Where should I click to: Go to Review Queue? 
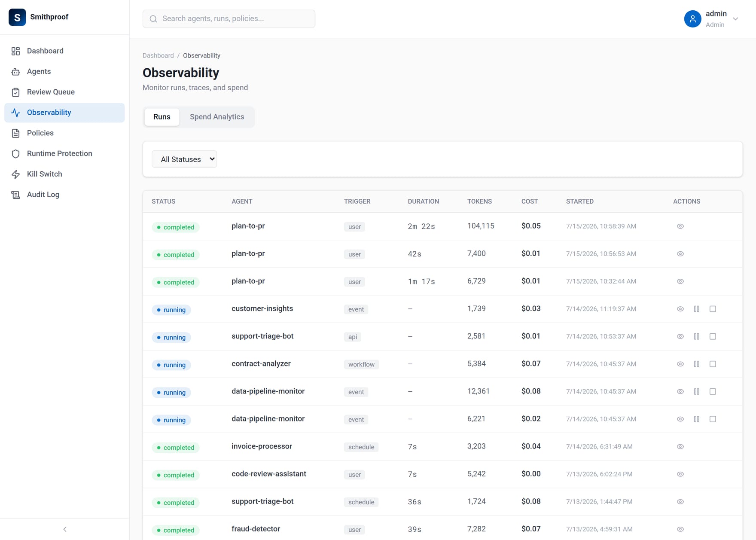tap(64, 92)
